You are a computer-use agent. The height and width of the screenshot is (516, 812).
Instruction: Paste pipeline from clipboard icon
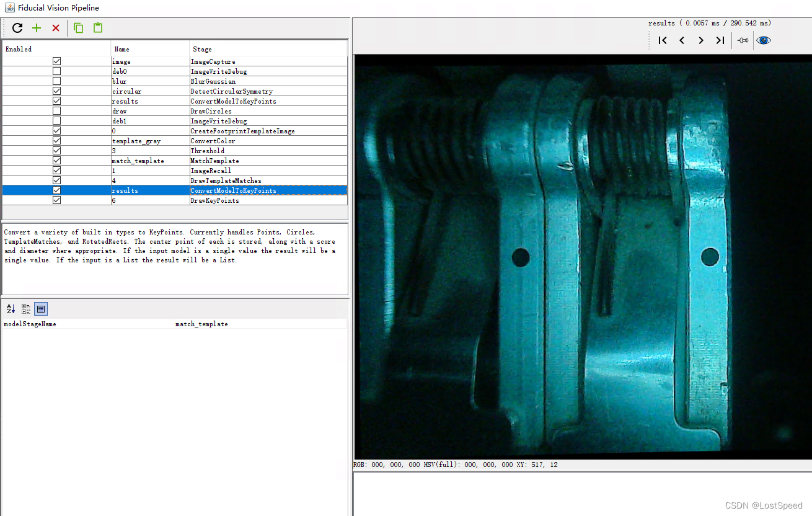(98, 28)
